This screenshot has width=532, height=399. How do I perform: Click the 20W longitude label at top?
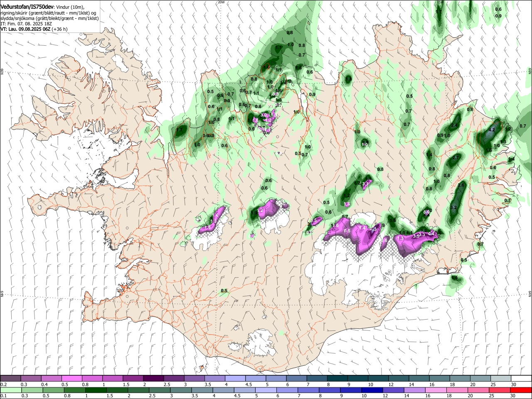(221, 2)
